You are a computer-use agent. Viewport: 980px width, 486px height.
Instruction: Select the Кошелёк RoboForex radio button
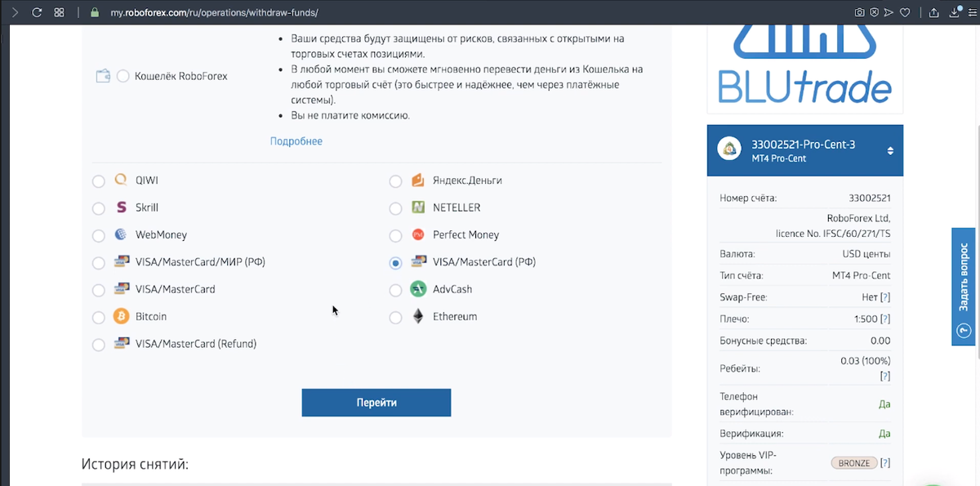coord(122,76)
